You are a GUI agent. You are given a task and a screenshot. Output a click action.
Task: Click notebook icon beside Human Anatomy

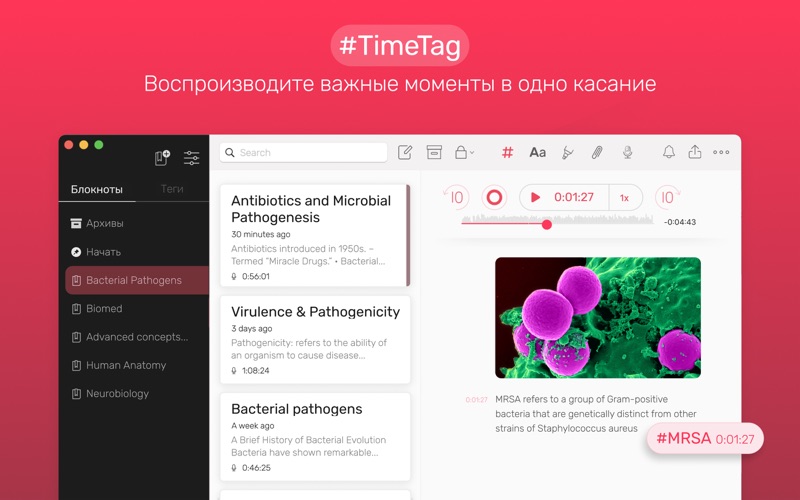(x=76, y=365)
